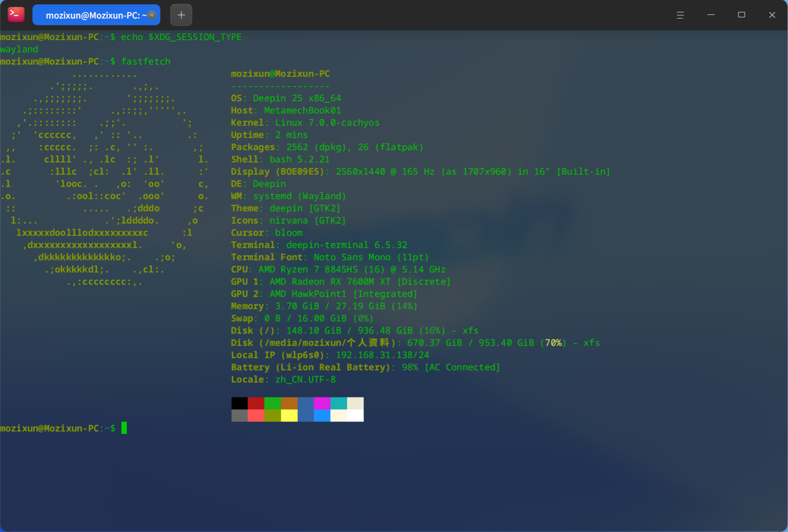Click the green cursor block at the prompt
This screenshot has width=788, height=532.
124,428
